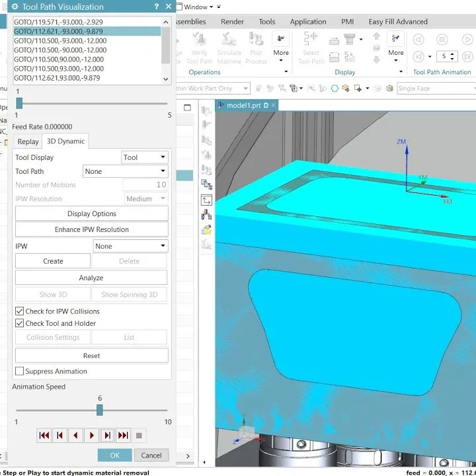Open the Tool Path Visualization help icon
The image size is (476, 476).
[x=156, y=7]
